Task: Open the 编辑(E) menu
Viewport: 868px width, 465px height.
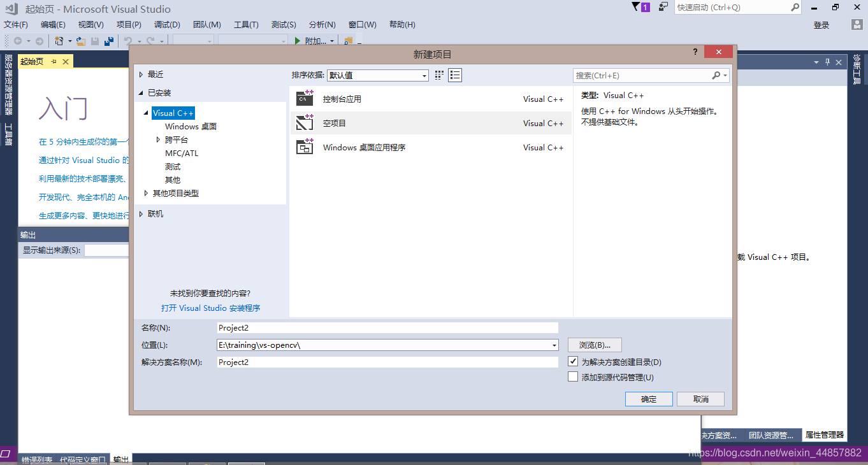Action: (53, 24)
